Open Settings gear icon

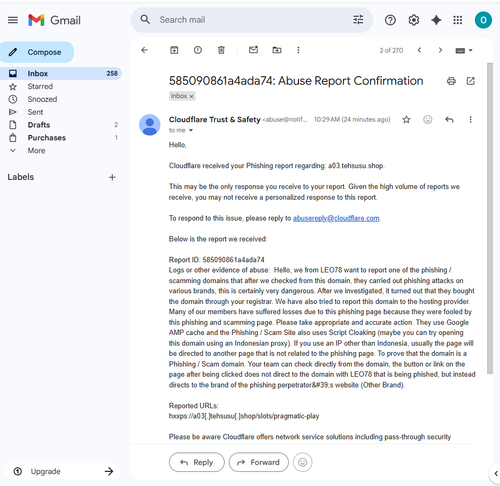[413, 20]
